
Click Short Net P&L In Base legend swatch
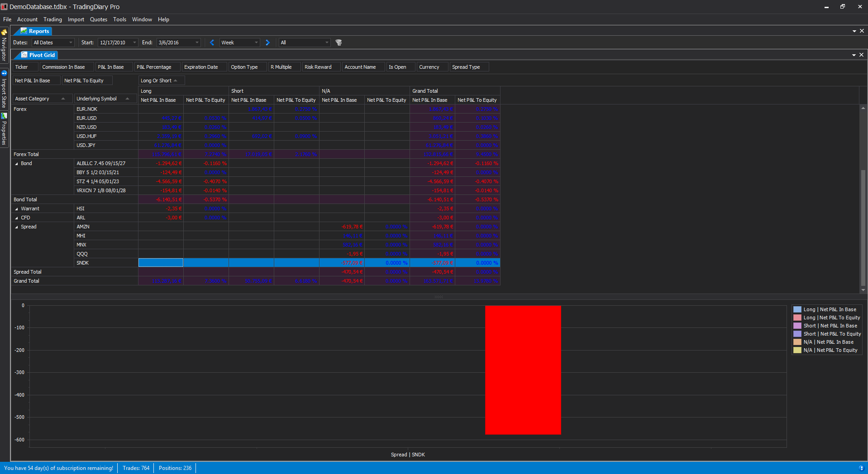[x=797, y=326]
